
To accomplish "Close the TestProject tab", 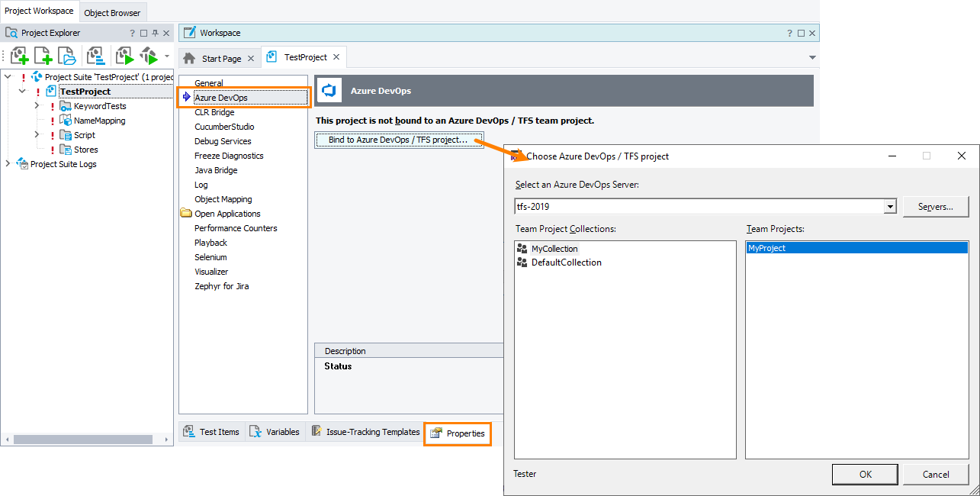I will tap(337, 57).
